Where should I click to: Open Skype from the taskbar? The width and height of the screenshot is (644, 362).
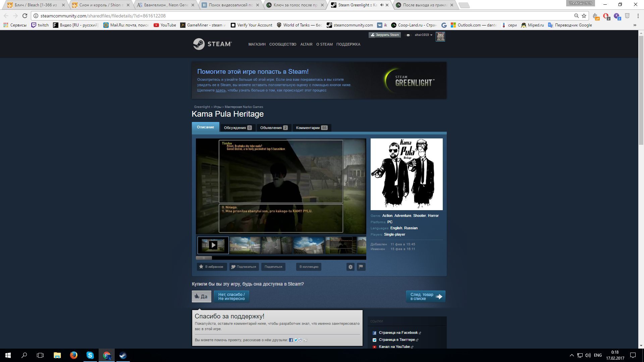[90, 355]
